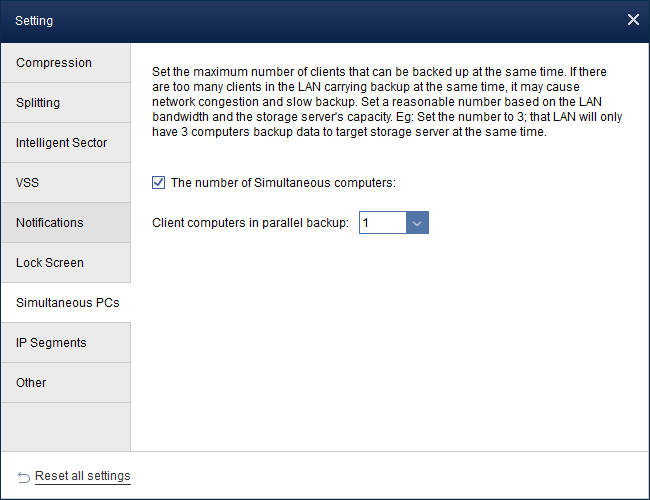
Task: Click the Reset all settings link
Action: point(82,476)
